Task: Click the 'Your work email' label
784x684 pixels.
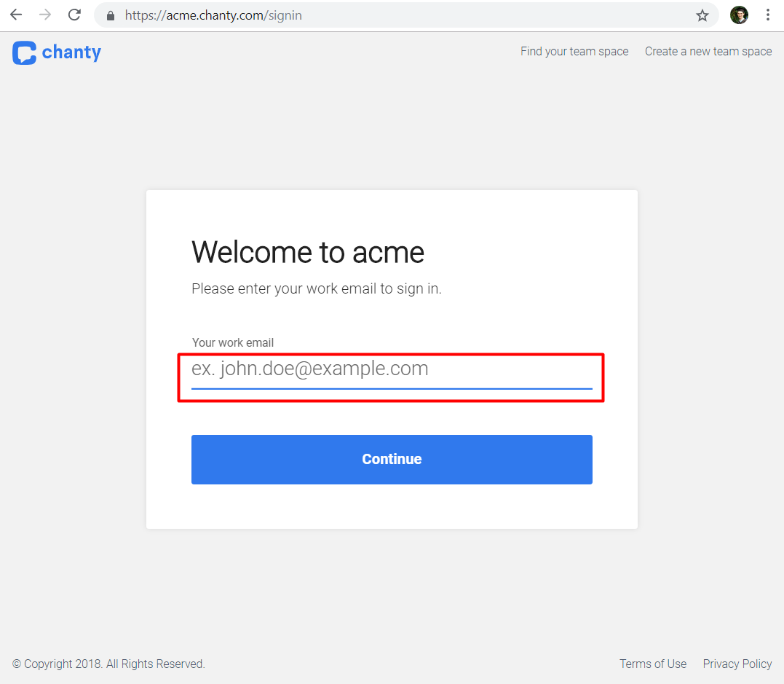Action: tap(233, 343)
